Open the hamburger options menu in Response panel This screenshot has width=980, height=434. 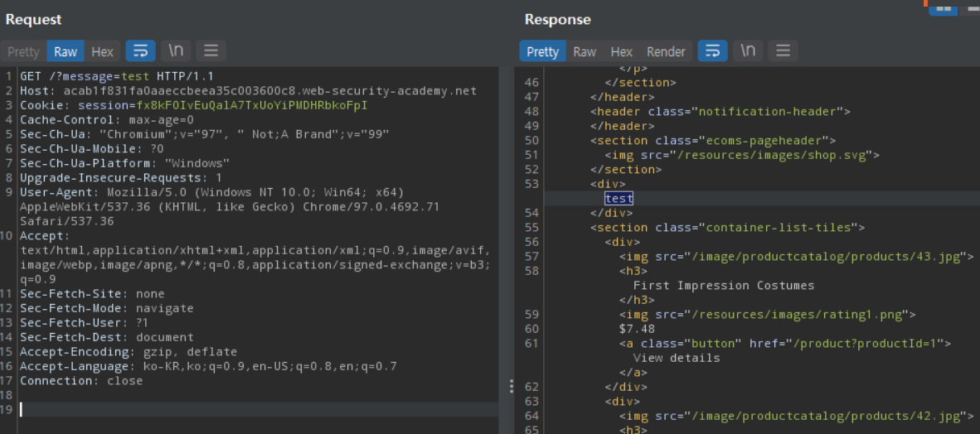[x=783, y=51]
